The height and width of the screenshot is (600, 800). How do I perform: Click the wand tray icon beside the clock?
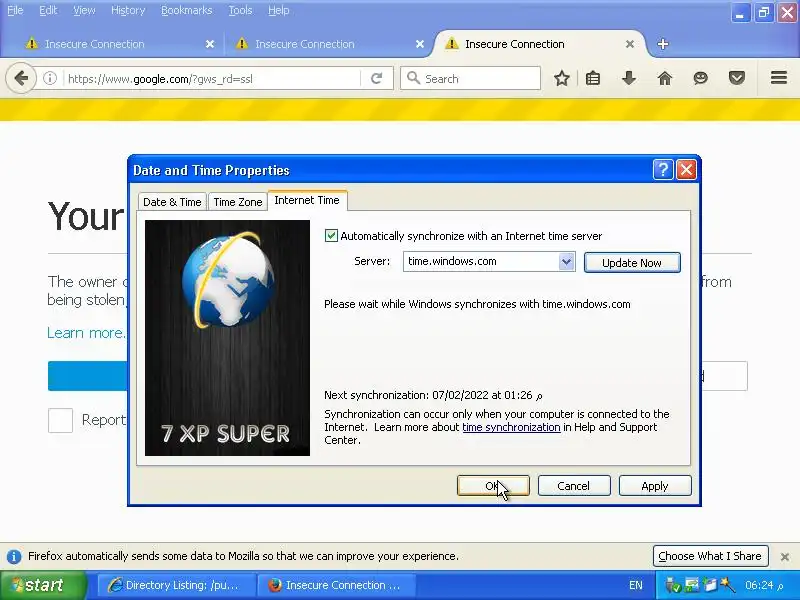coord(727,585)
